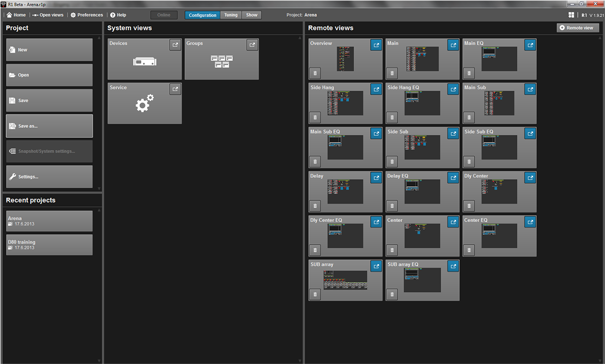Switch to Show mode

252,15
